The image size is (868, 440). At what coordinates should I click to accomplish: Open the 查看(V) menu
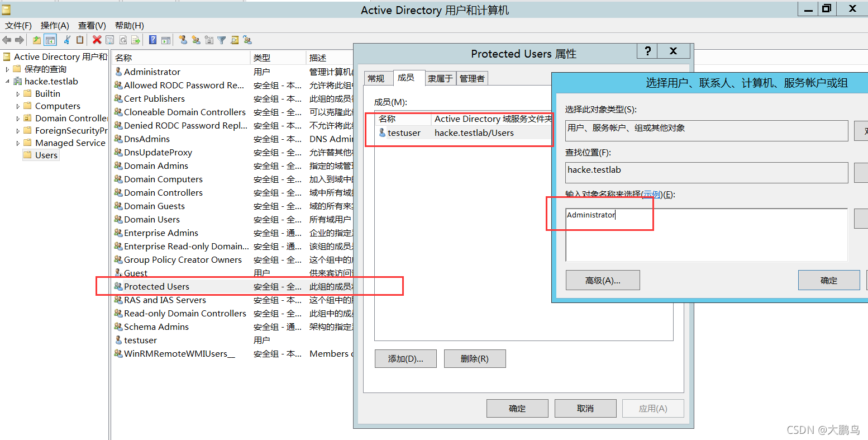[92, 25]
